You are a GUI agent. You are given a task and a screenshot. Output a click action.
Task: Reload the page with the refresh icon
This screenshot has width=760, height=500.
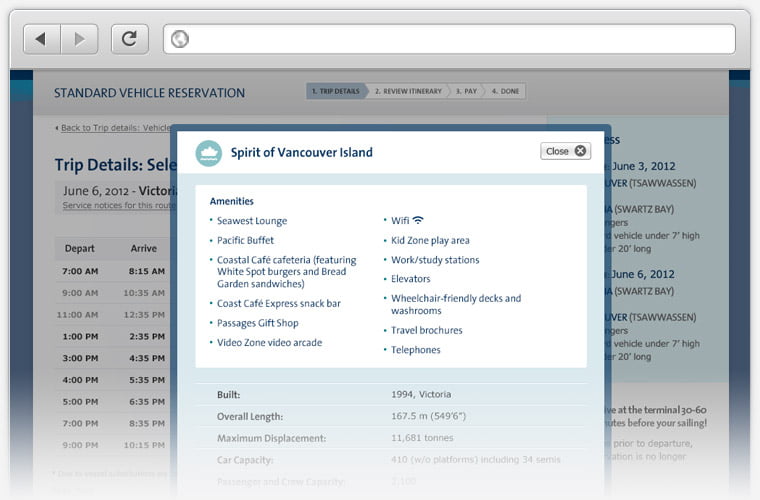129,39
